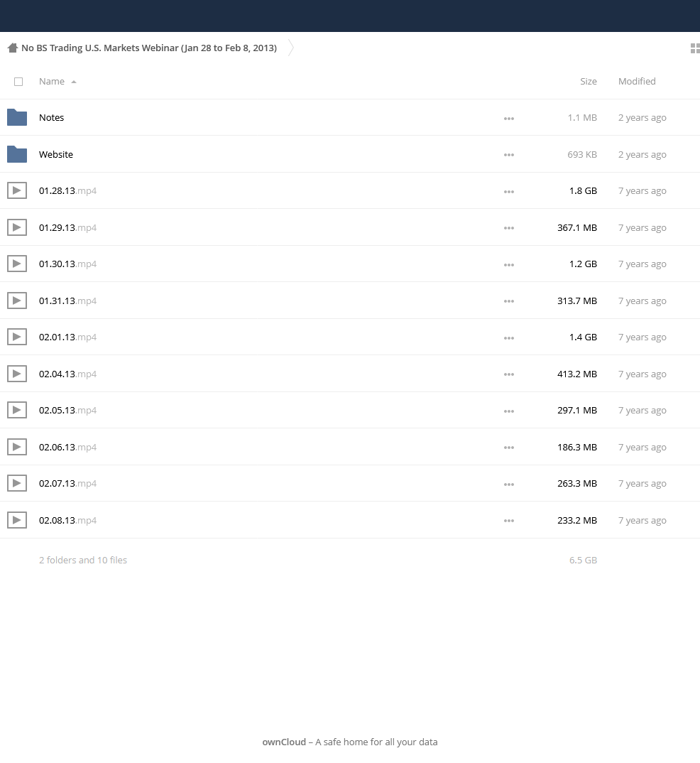This screenshot has height=763, width=700.
Task: Click video icon for 01.30.13.mp4
Action: 17,264
